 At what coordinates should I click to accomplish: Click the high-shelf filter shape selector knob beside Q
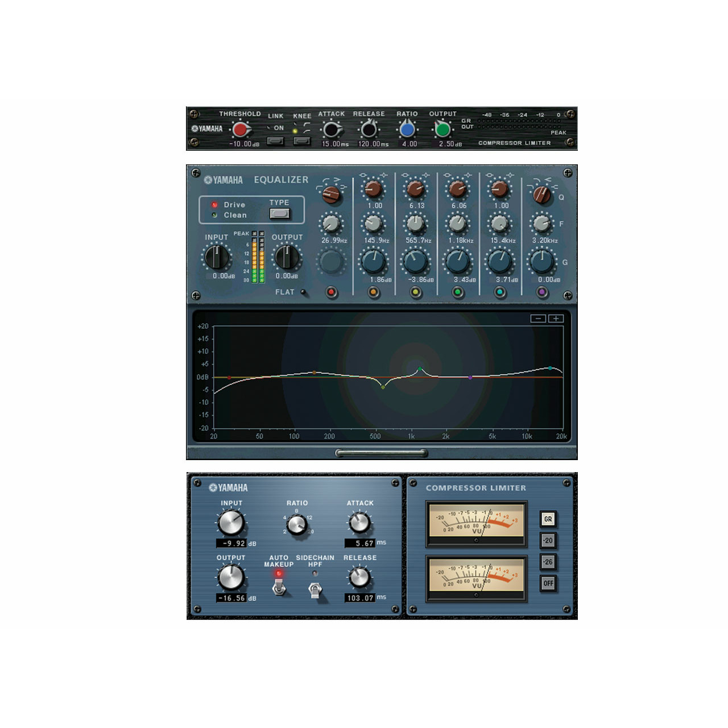pyautogui.click(x=541, y=195)
